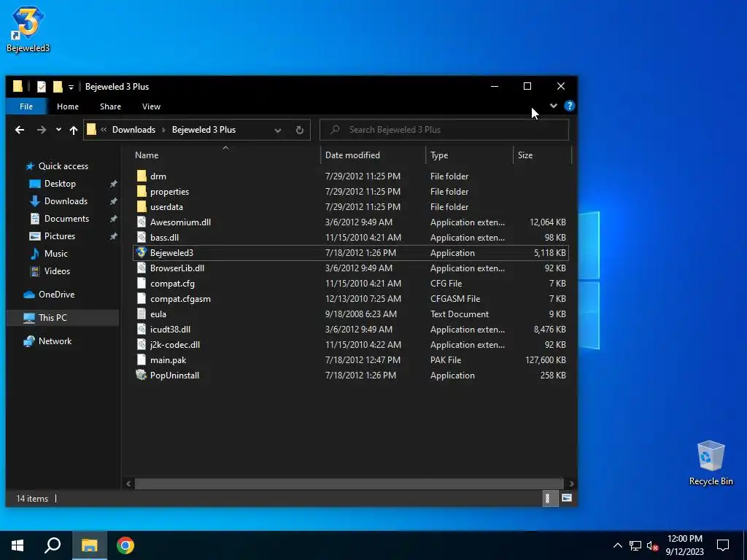Image resolution: width=747 pixels, height=560 pixels.
Task: Select Desktop in the navigation pane
Action: tap(60, 184)
